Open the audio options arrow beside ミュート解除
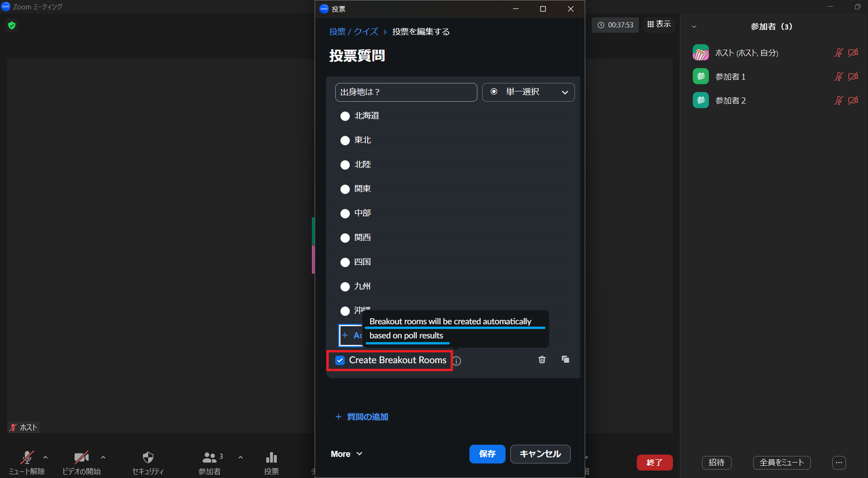The image size is (868, 478). [x=45, y=457]
